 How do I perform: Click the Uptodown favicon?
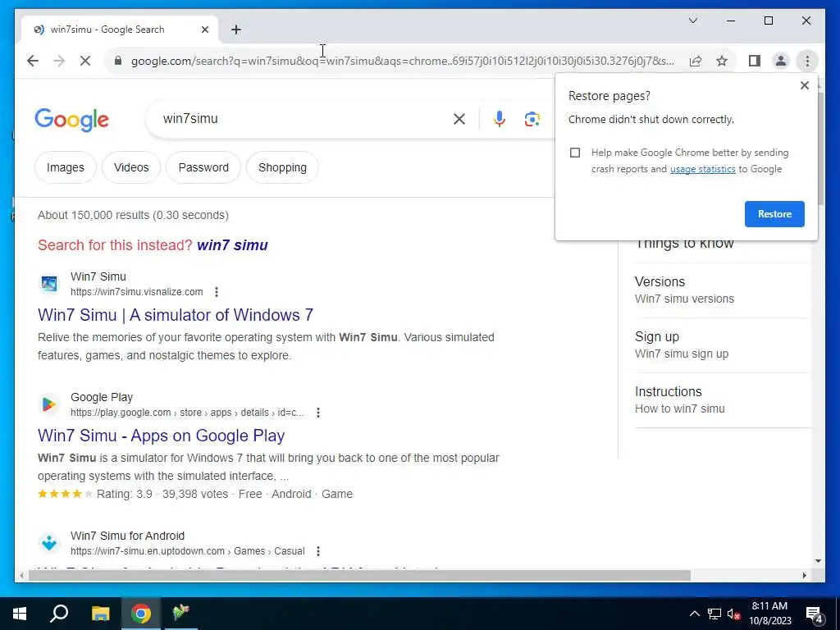pos(49,543)
